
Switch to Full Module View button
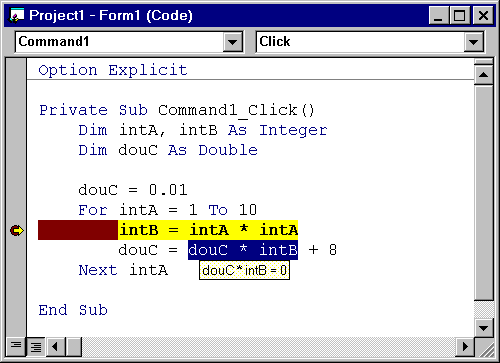point(35,347)
